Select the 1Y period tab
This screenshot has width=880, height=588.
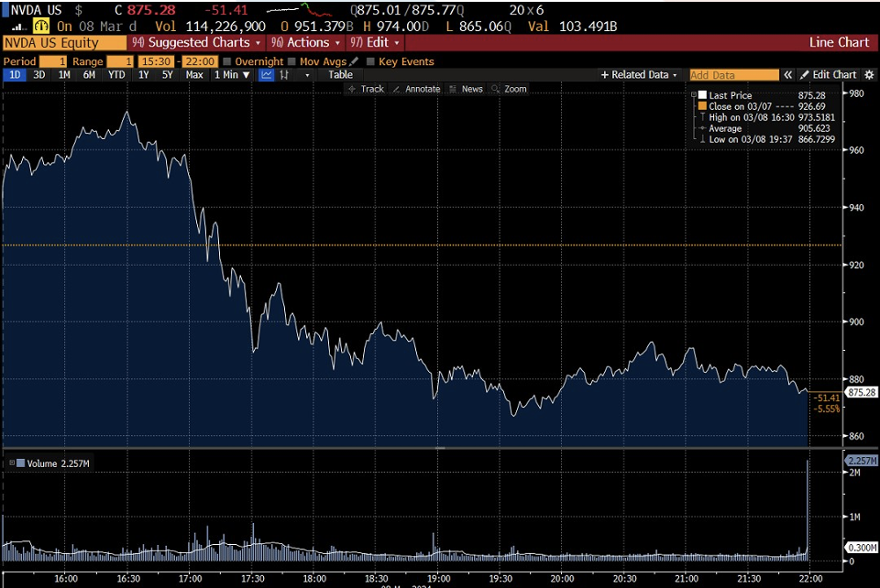144,74
